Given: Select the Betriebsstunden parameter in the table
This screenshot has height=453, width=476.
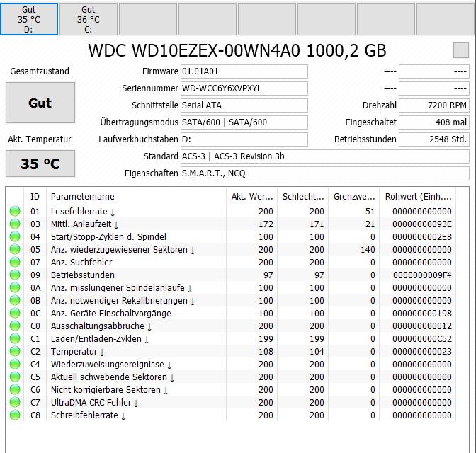Looking at the screenshot, I should pos(83,275).
